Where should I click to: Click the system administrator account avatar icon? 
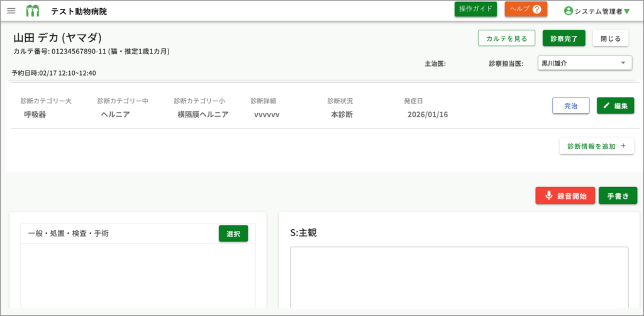tap(569, 11)
